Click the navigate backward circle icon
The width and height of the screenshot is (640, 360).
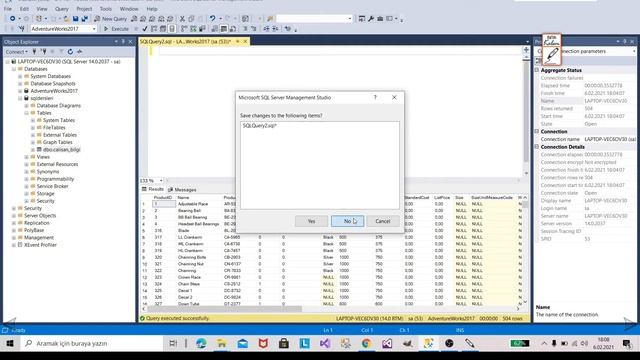[13, 19]
